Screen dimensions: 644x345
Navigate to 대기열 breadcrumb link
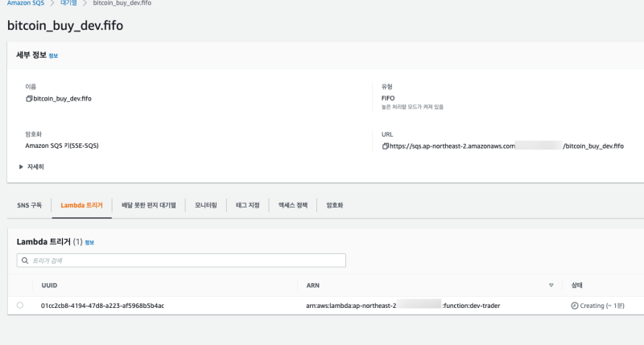pos(68,3)
